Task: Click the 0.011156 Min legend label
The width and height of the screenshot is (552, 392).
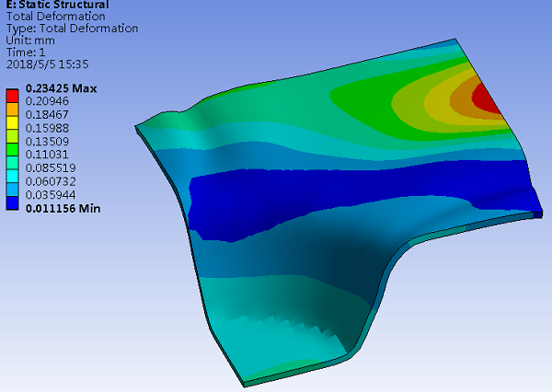Action: point(63,209)
